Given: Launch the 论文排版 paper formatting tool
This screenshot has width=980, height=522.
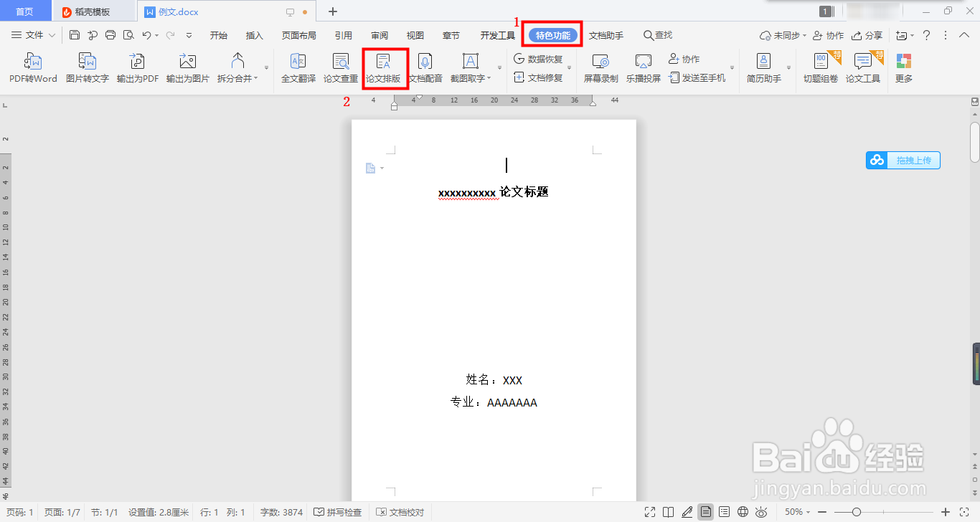Looking at the screenshot, I should [x=385, y=68].
